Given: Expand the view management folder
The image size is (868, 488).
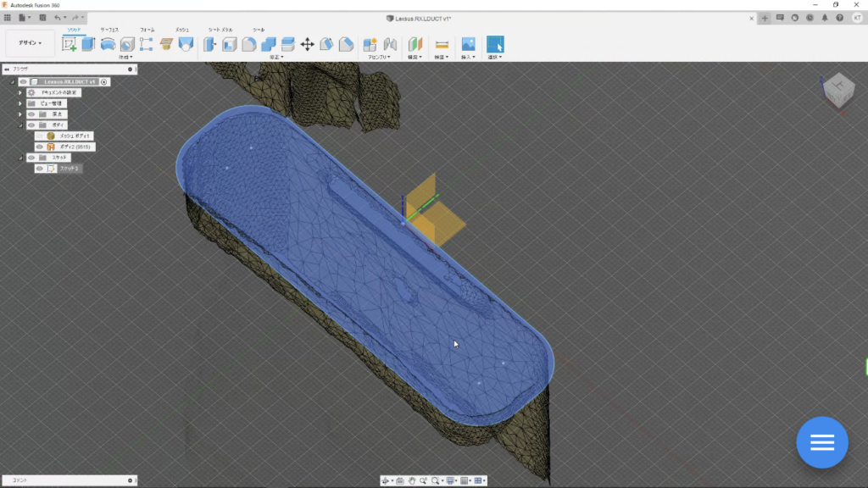Looking at the screenshot, I should [20, 103].
